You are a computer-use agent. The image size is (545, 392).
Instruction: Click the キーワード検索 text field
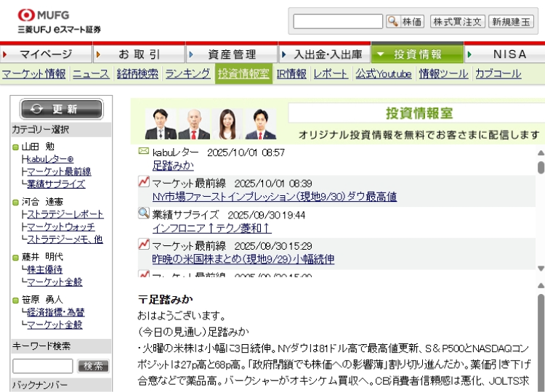tap(43, 366)
